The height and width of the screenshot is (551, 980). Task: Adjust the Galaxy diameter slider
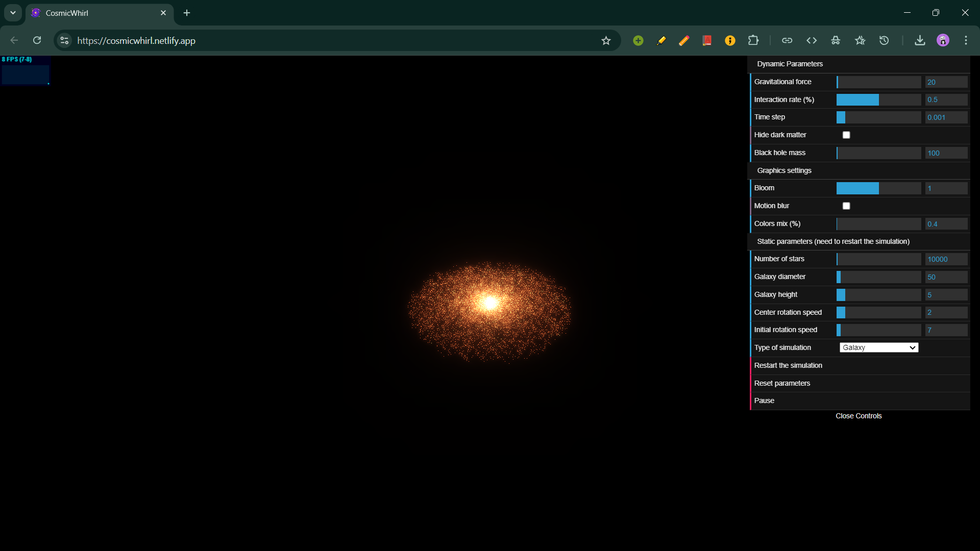(x=878, y=277)
